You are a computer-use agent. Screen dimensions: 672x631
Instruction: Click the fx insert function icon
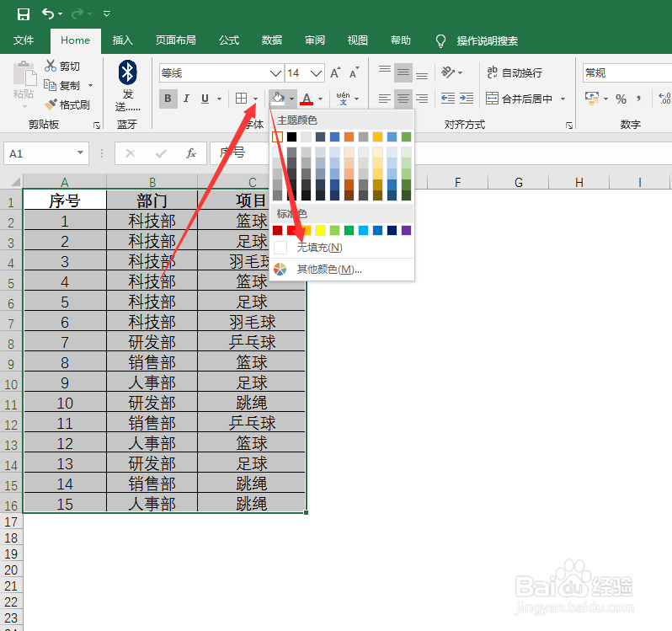click(190, 153)
